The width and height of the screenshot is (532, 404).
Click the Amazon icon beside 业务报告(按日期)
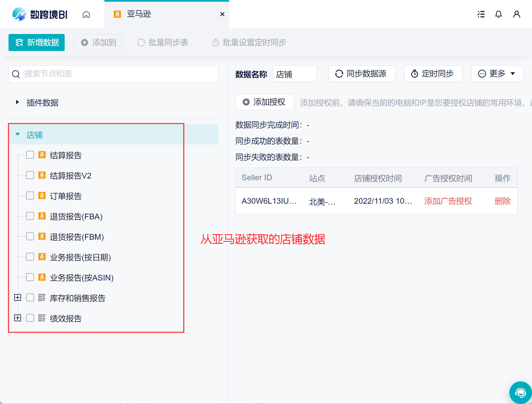[42, 257]
